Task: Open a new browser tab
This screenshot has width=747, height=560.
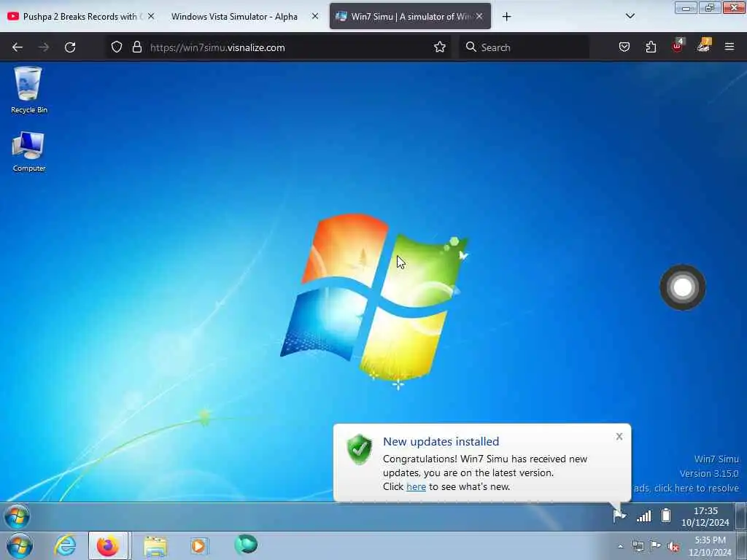Action: (506, 17)
